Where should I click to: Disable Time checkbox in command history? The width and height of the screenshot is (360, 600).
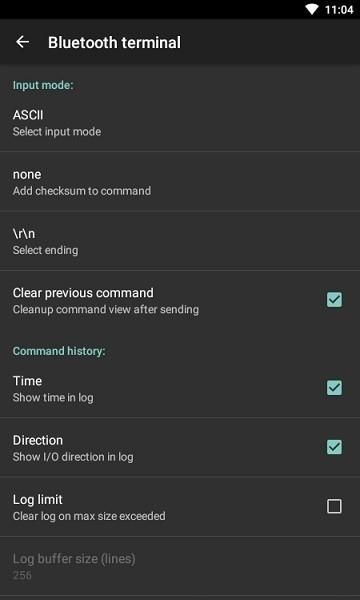(x=334, y=388)
